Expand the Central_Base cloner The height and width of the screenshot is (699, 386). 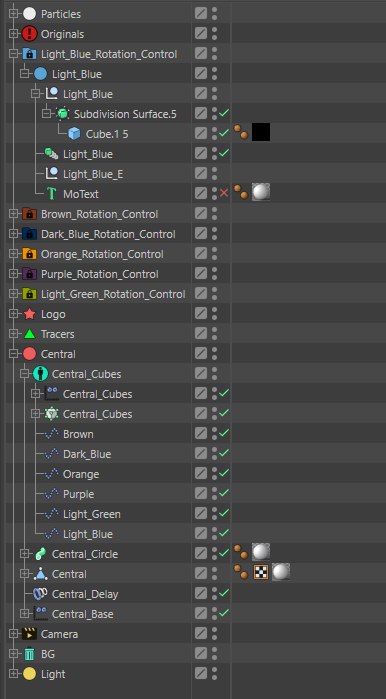click(25, 614)
